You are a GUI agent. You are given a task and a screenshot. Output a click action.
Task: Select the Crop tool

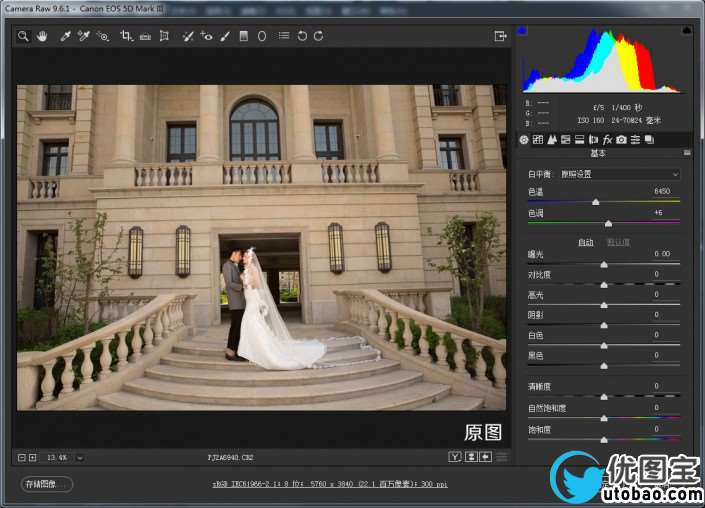coord(126,36)
